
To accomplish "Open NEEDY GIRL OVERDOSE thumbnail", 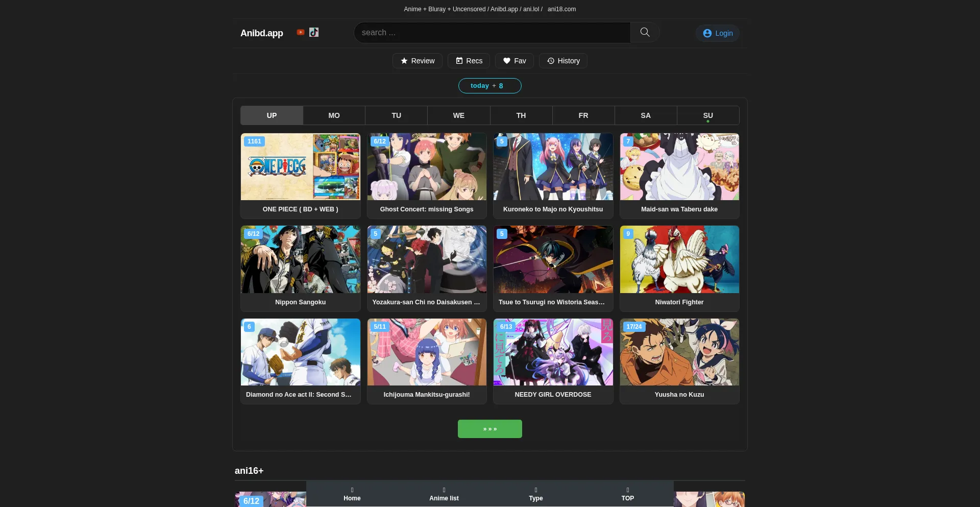I will (x=553, y=352).
